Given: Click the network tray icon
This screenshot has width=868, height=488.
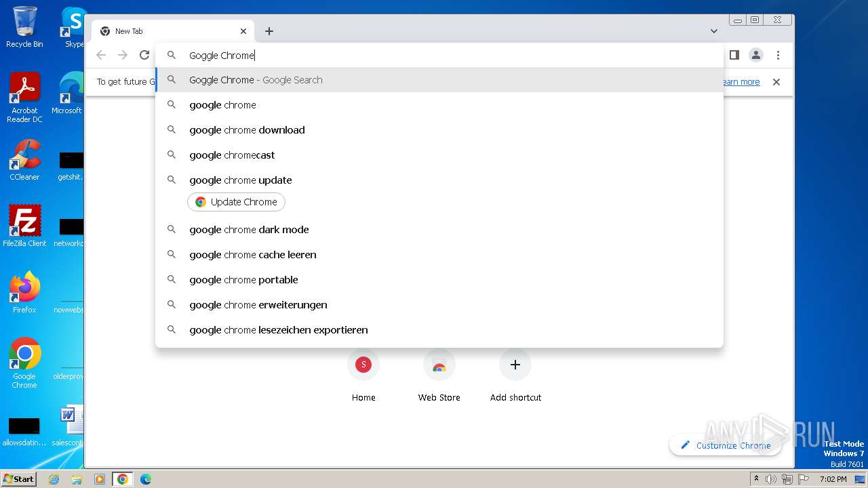Looking at the screenshot, I should 787,479.
